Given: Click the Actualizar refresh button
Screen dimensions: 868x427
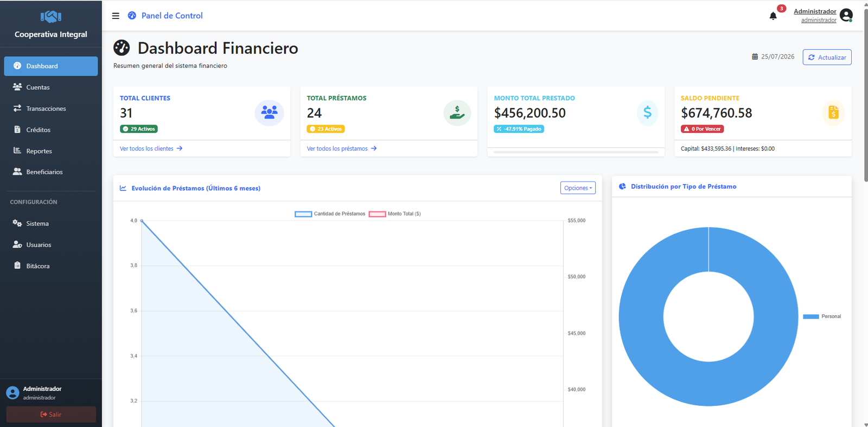Looking at the screenshot, I should [x=827, y=57].
